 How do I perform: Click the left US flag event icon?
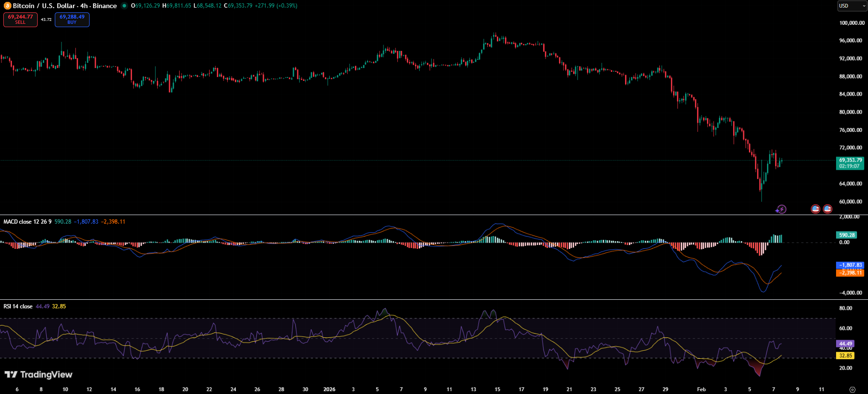pos(816,209)
